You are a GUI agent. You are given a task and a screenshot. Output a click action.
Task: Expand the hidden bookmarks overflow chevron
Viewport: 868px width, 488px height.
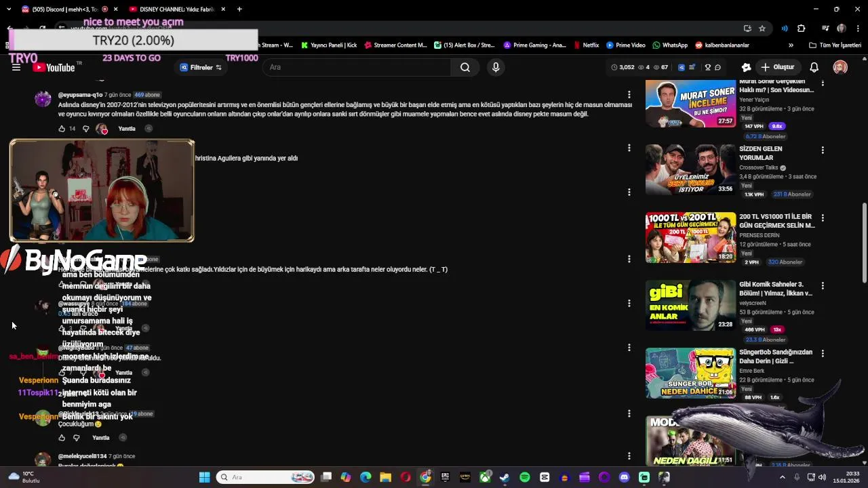791,45
